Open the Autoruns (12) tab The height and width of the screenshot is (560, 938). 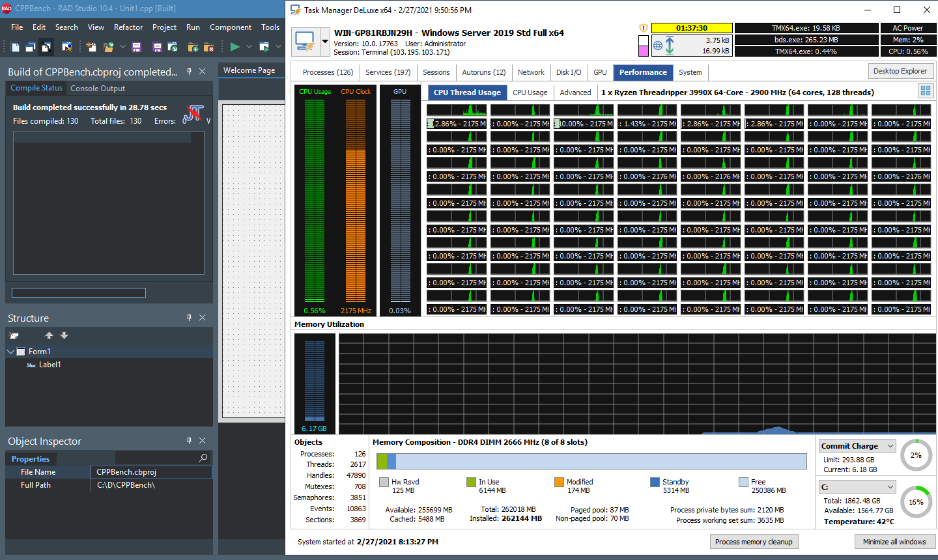pos(484,72)
